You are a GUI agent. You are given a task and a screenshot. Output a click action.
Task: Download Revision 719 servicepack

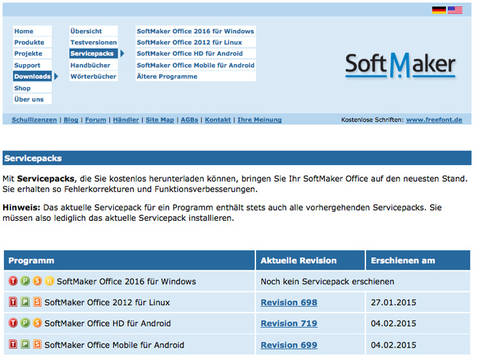point(289,323)
